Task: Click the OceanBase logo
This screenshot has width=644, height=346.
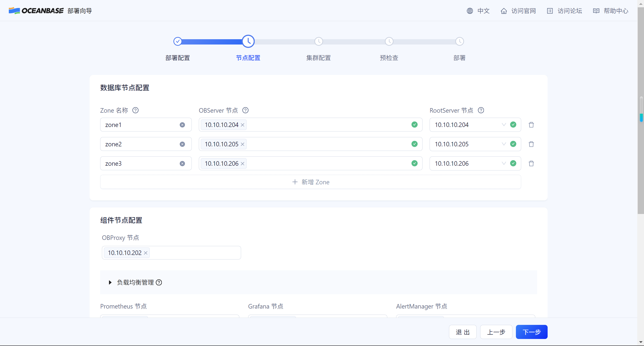Action: coord(36,11)
